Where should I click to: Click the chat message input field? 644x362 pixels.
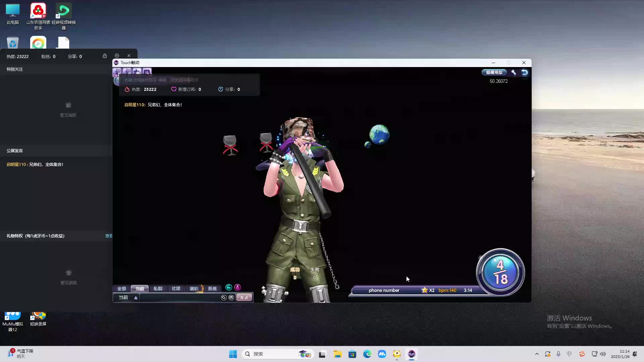click(179, 298)
